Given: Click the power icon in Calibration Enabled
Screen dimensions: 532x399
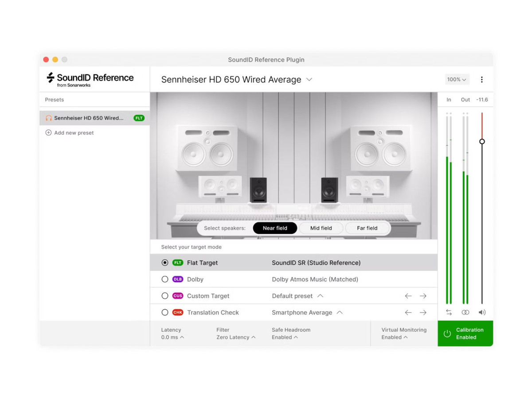Looking at the screenshot, I should 447,333.
